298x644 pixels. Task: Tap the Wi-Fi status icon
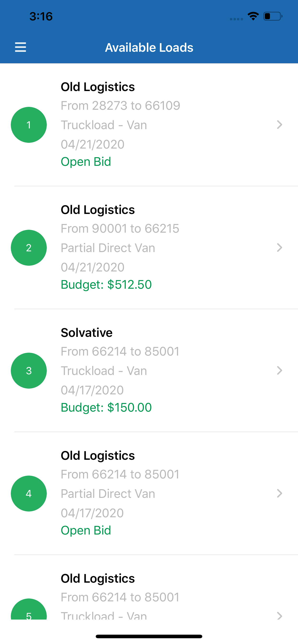253,16
